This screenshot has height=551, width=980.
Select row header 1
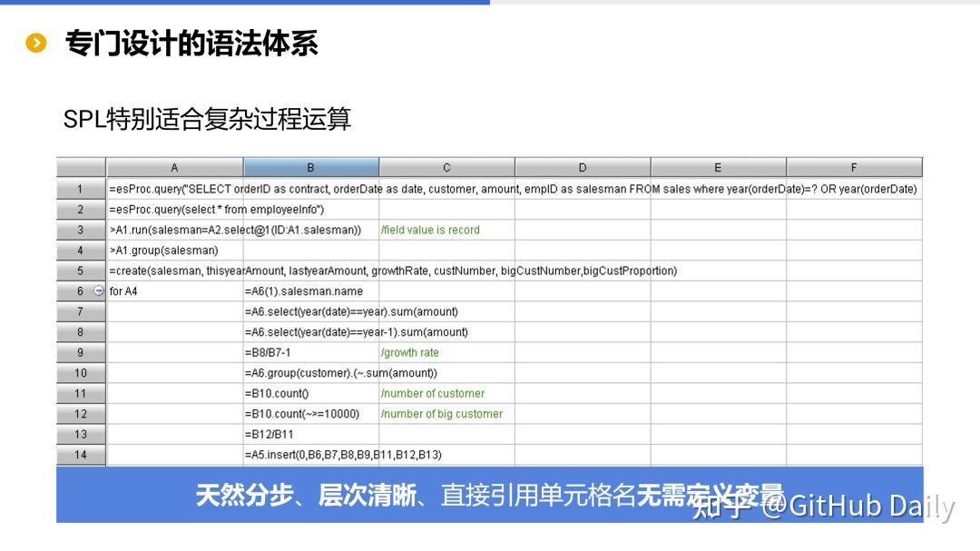tap(81, 189)
